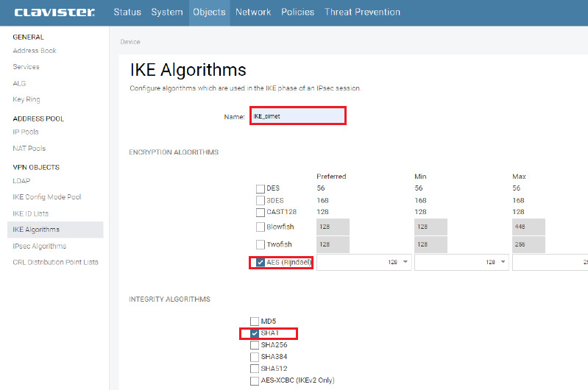
Task: Enable the MD5 integrity algorithm
Action: pyautogui.click(x=255, y=322)
